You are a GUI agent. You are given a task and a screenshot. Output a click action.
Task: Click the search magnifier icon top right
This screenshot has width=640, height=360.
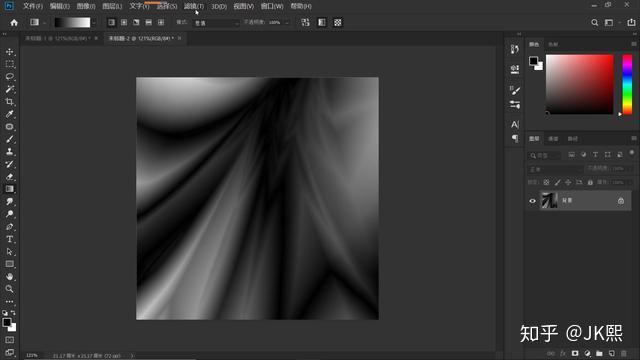[x=594, y=23]
